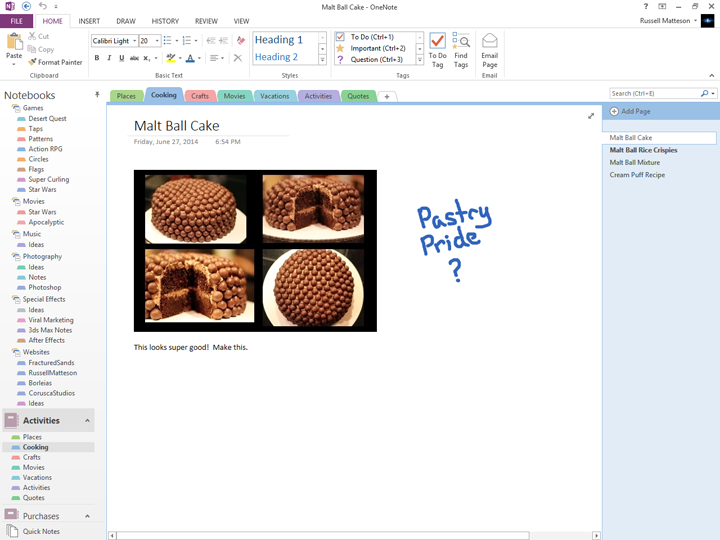Click the Paste icon in Clipboard group

pos(14,45)
